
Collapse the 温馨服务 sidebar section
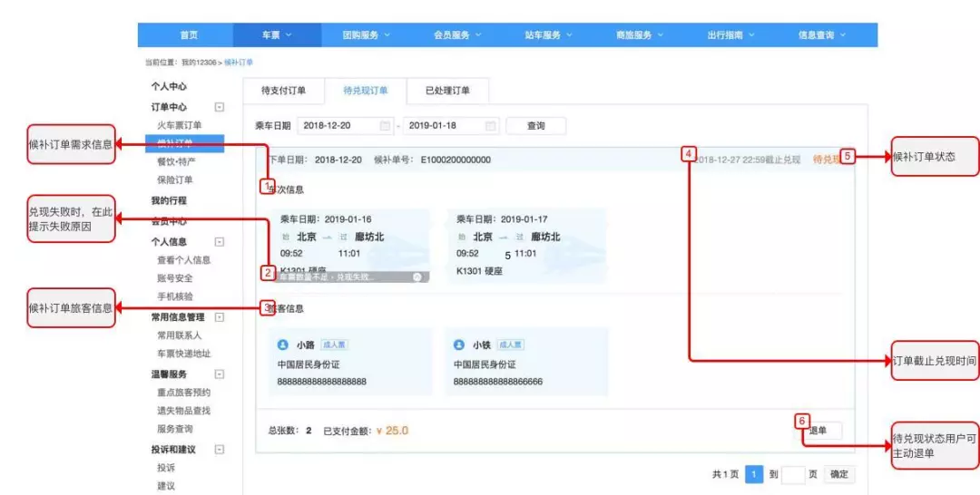tap(219, 374)
